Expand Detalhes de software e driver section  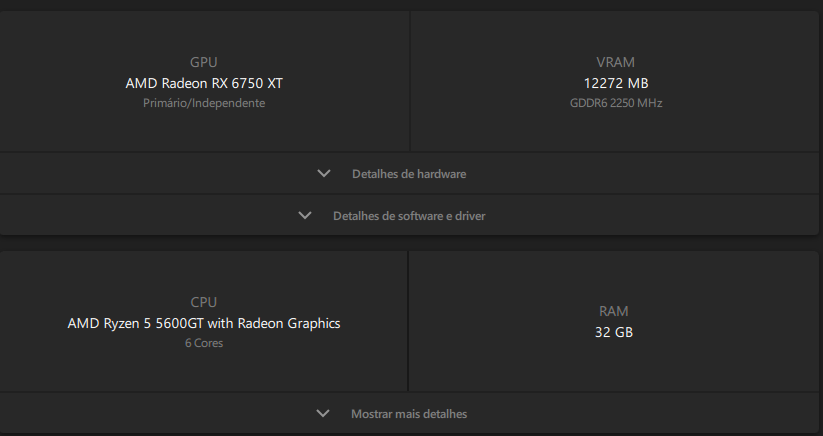point(409,216)
